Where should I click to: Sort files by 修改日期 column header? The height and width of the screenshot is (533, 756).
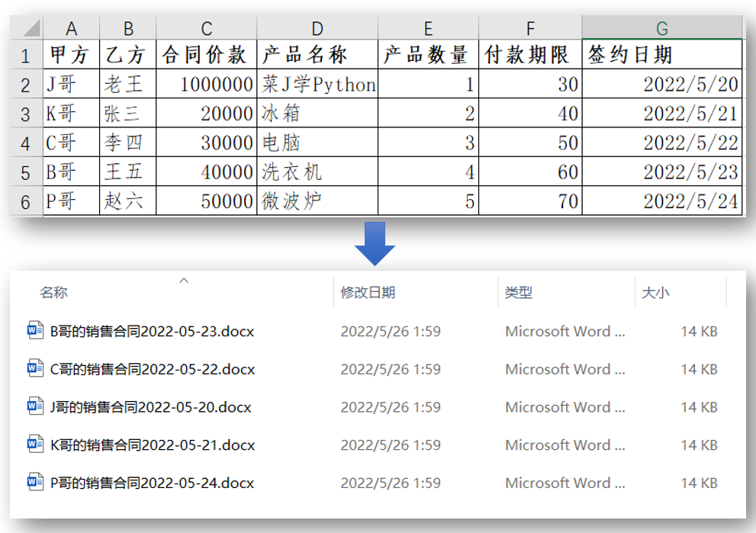pyautogui.click(x=368, y=292)
